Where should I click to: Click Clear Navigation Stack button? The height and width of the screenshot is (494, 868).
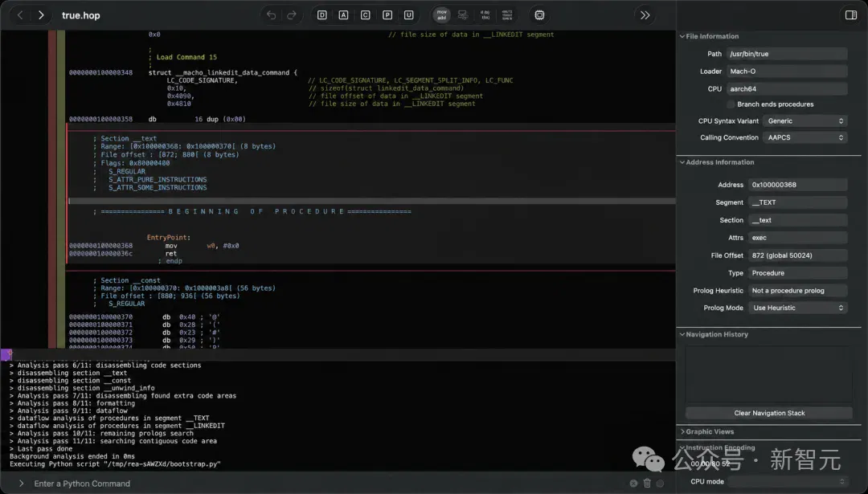769,413
